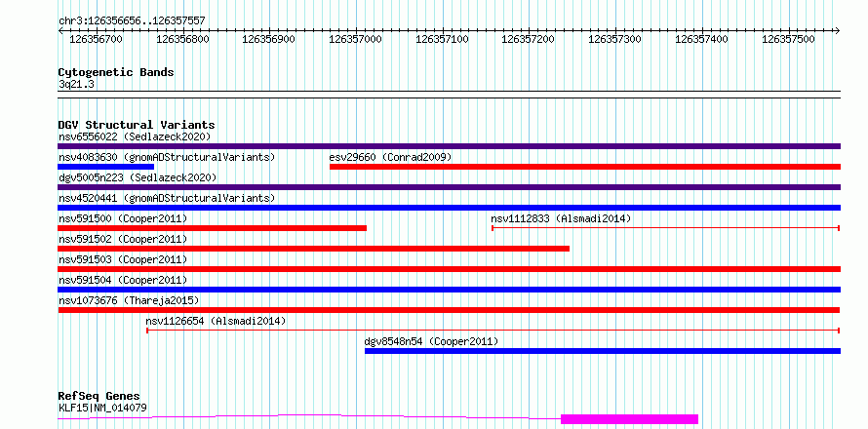This screenshot has height=429, width=868.
Task: Click the left arrow of the ruler
Action: 60,30
